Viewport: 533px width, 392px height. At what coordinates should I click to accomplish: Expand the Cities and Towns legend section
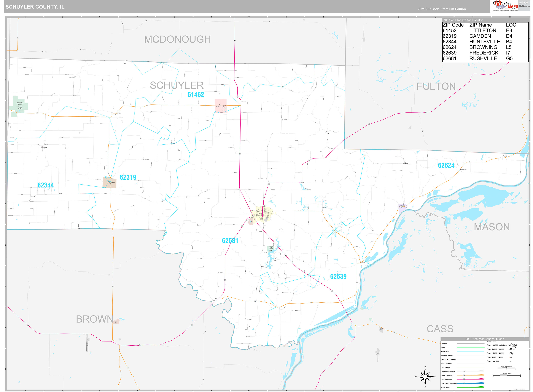coord(492,342)
